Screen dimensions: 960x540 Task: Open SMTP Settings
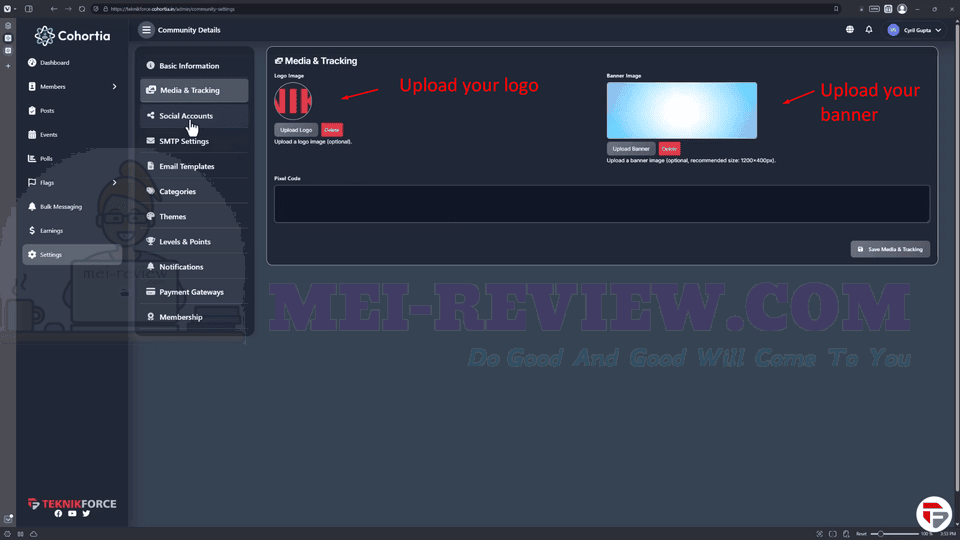(194, 141)
